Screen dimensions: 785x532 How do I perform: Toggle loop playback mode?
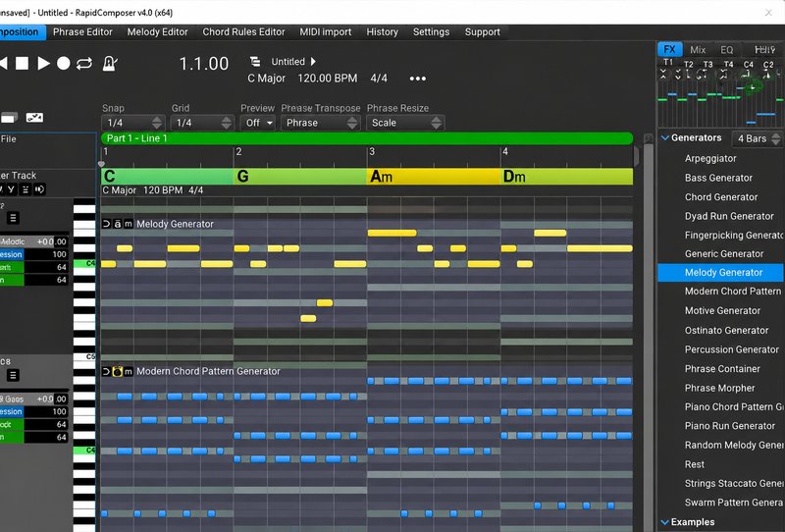84,63
